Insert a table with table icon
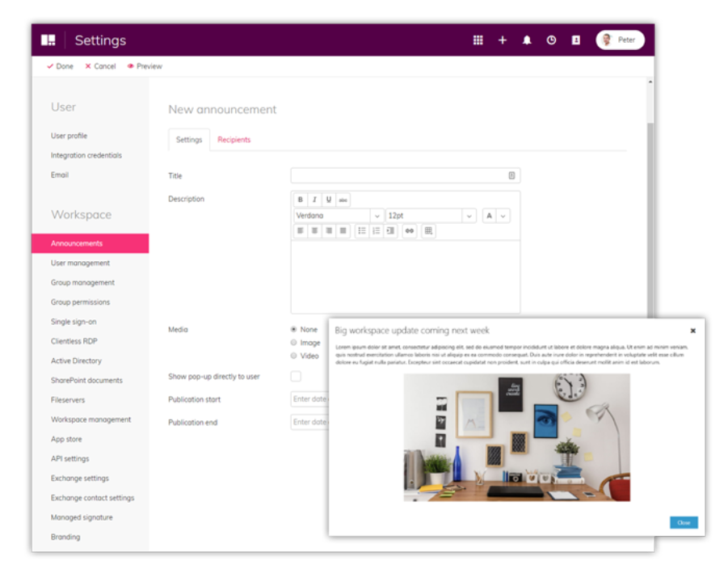Image resolution: width=728 pixels, height=565 pixels. pyautogui.click(x=428, y=230)
